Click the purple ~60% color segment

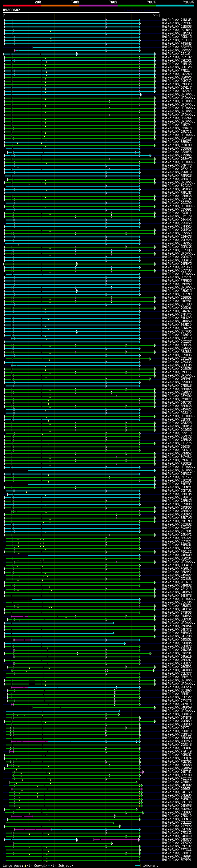coord(99,6)
